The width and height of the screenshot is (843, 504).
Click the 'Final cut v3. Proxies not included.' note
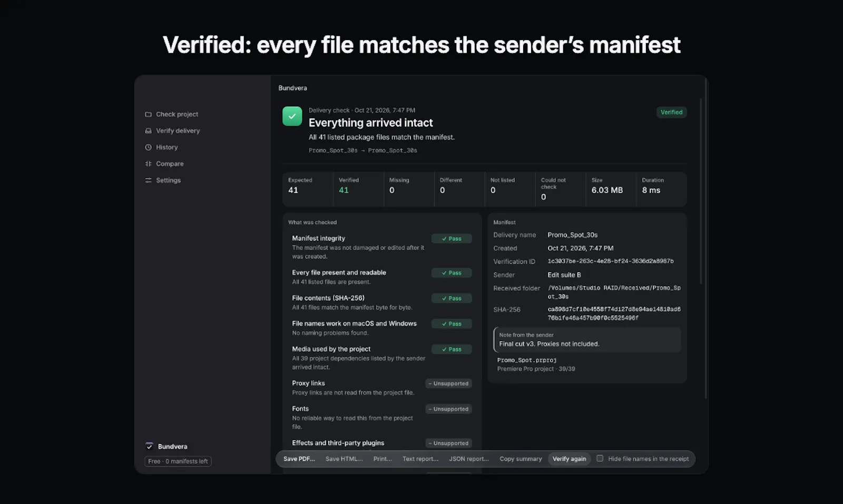click(x=549, y=344)
